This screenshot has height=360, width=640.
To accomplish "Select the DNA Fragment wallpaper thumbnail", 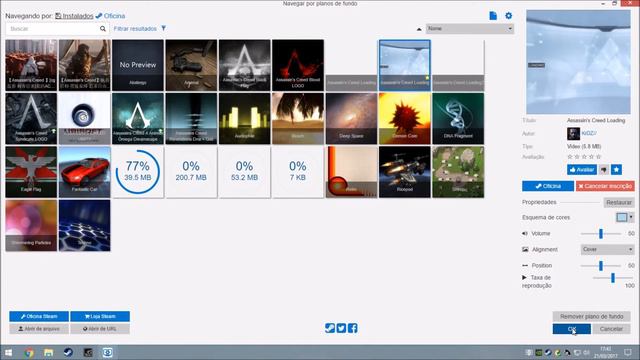I will [x=458, y=118].
